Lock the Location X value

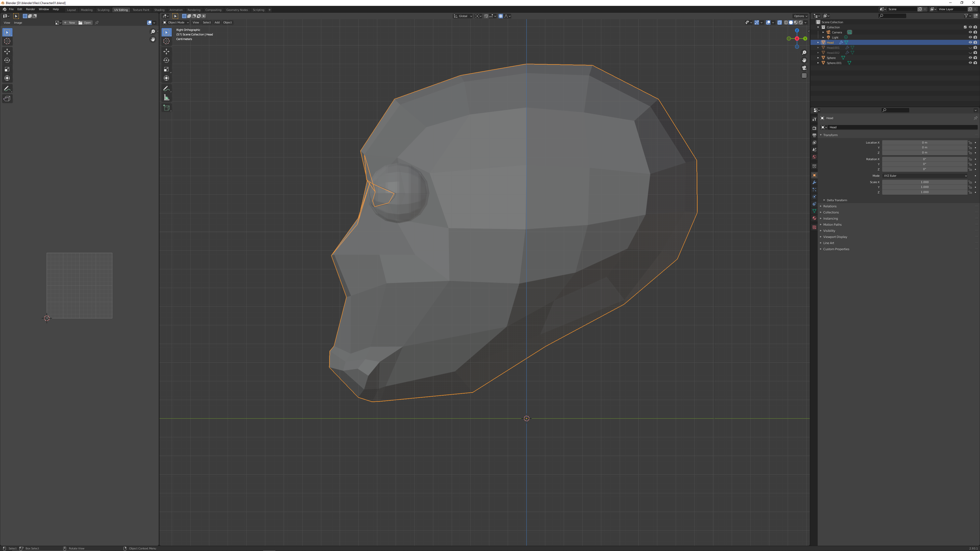tap(970, 143)
